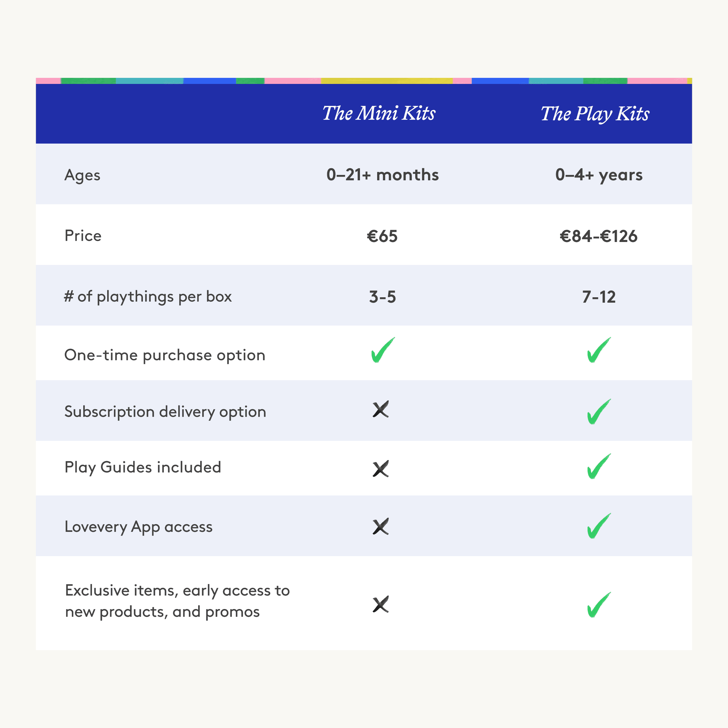Click the Play Kits 7-12 playthings value
This screenshot has width=728, height=728.
[599, 297]
